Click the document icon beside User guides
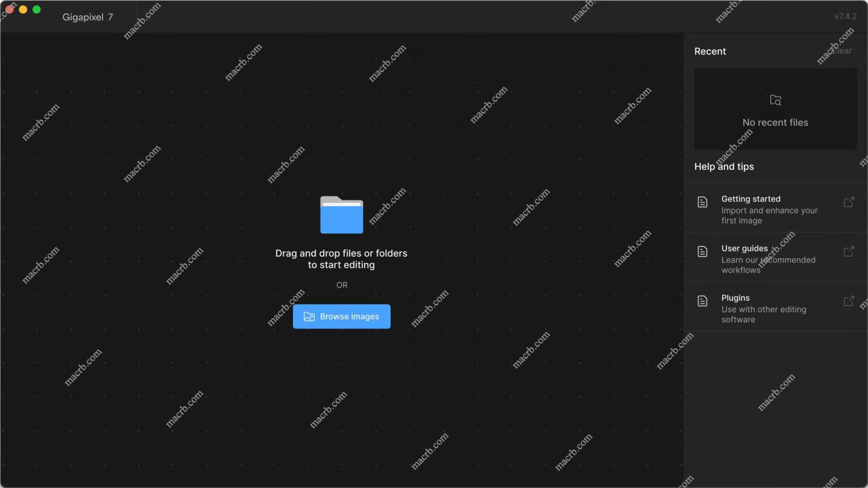Image resolution: width=868 pixels, height=488 pixels. [702, 251]
